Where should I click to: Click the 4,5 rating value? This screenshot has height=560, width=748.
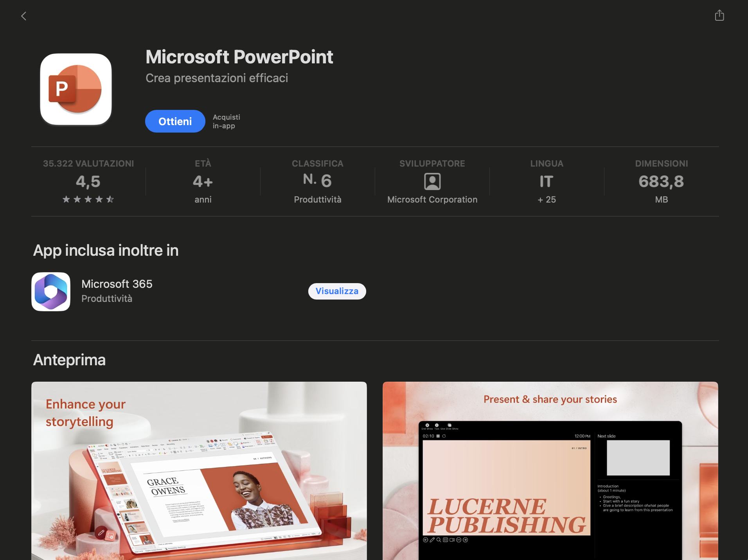[88, 181]
